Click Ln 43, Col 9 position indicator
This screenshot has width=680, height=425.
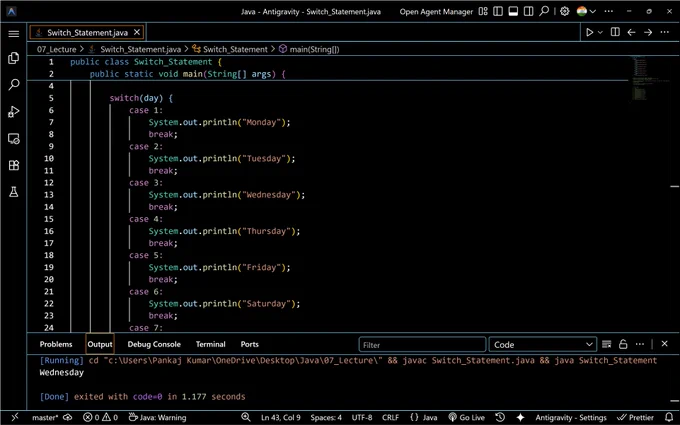[281, 418]
